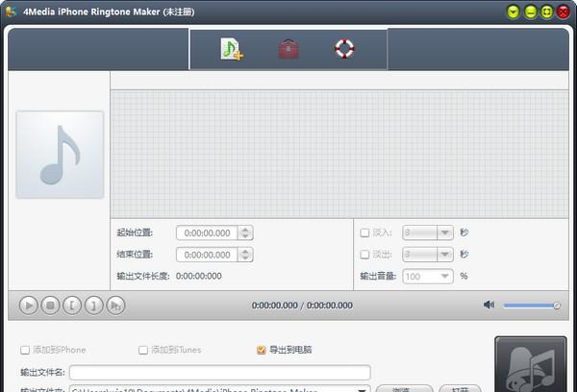Open help via the lifebuoy icon
This screenshot has height=392, width=577.
(344, 49)
